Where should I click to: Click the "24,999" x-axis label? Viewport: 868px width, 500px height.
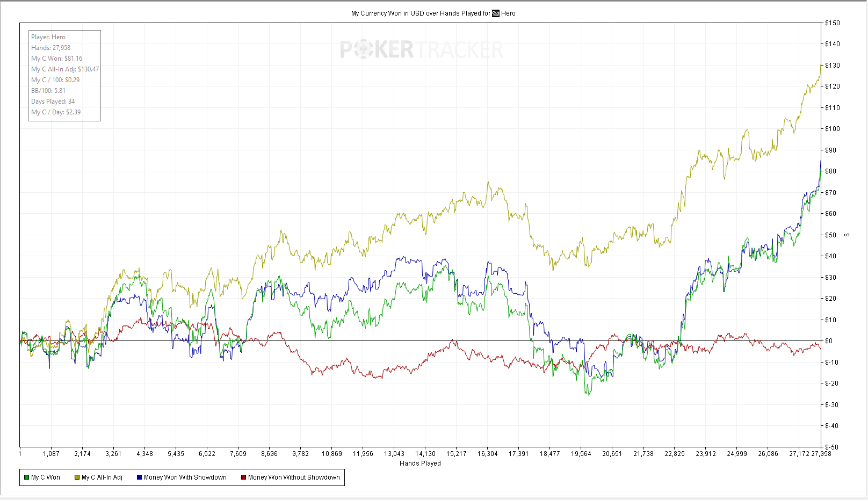tap(737, 454)
